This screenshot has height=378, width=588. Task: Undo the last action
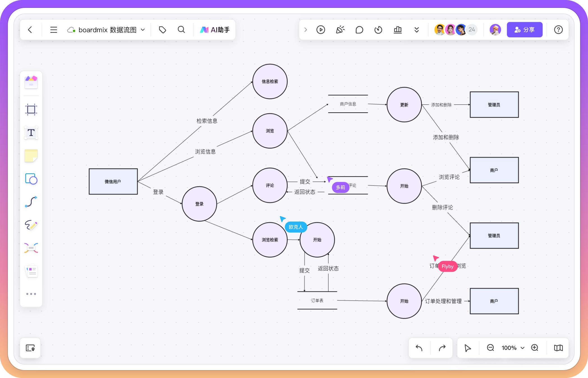[419, 348]
